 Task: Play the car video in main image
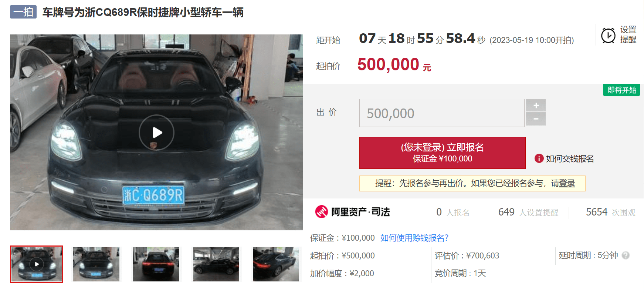156,132
